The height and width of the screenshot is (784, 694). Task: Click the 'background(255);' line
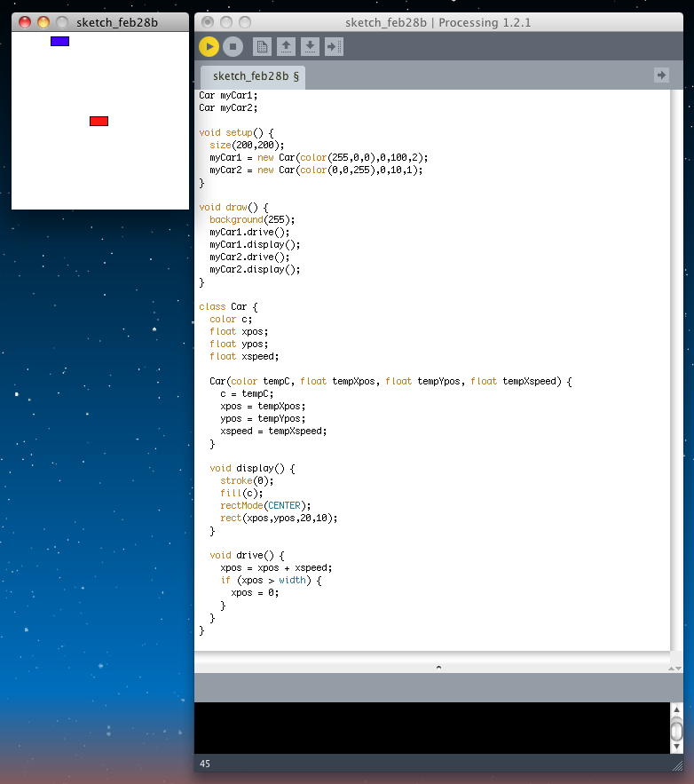click(252, 220)
